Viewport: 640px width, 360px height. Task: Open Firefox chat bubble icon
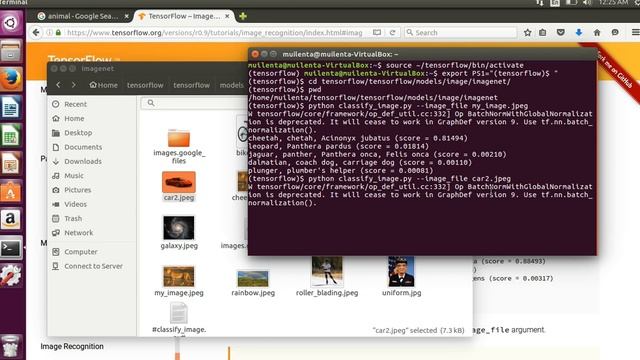615,33
